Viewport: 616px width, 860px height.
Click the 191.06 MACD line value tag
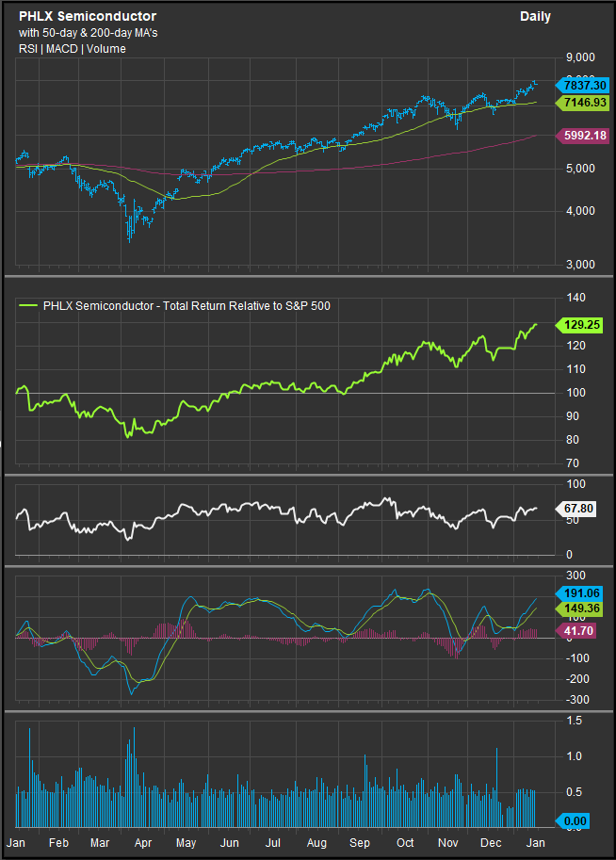coord(584,594)
